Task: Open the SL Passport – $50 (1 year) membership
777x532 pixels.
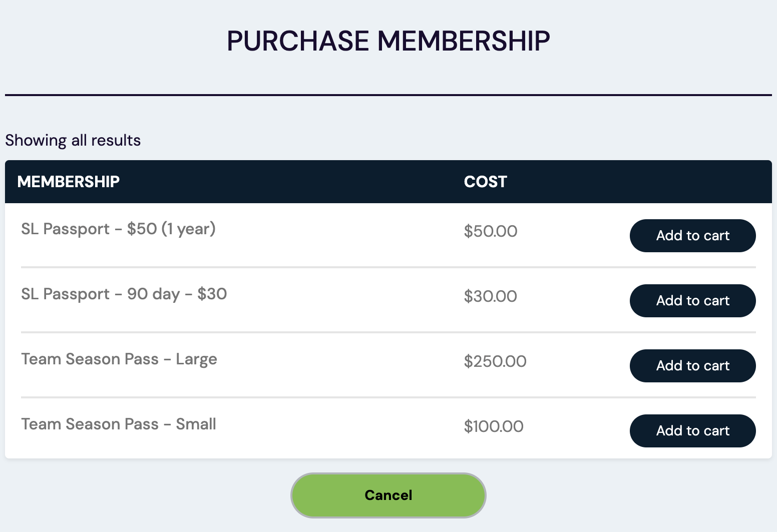Action: 118,229
